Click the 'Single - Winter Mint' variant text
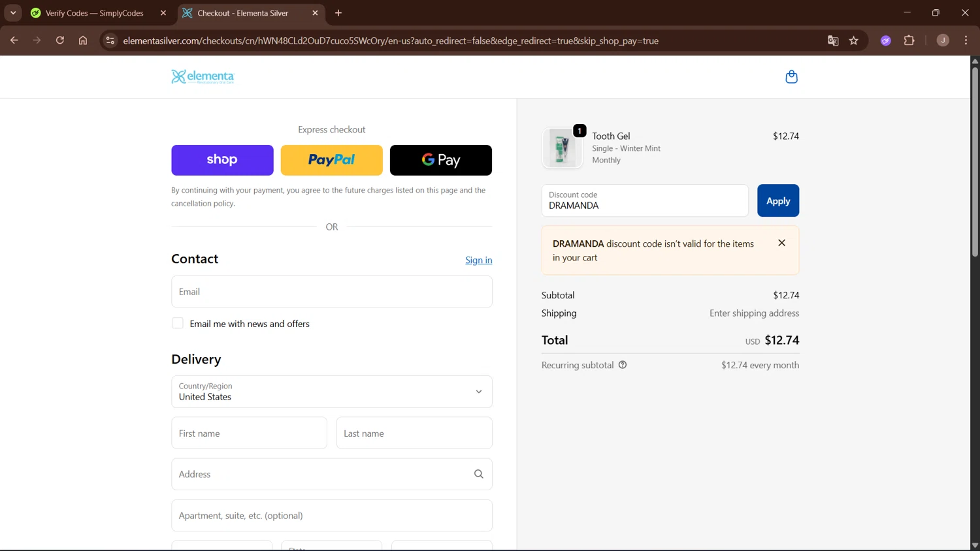This screenshot has height=551, width=980. click(x=626, y=148)
